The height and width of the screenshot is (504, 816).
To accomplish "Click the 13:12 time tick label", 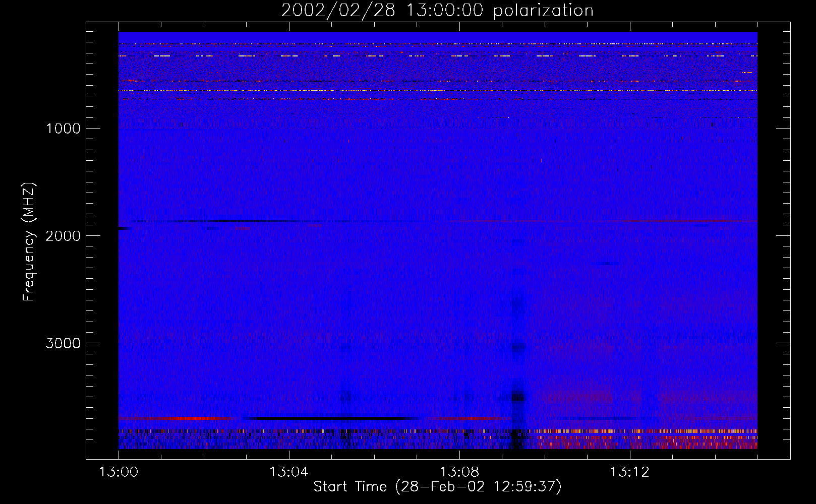I will [x=629, y=472].
